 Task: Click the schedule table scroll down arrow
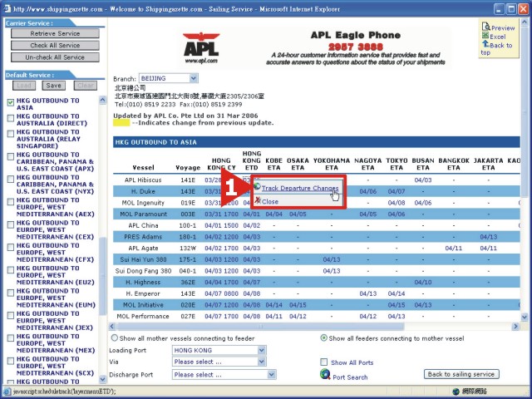click(x=525, y=318)
